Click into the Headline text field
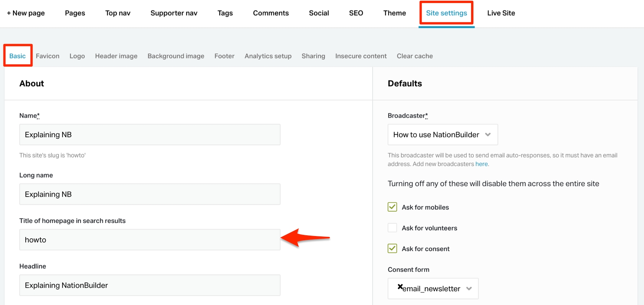644x305 pixels. (149, 285)
